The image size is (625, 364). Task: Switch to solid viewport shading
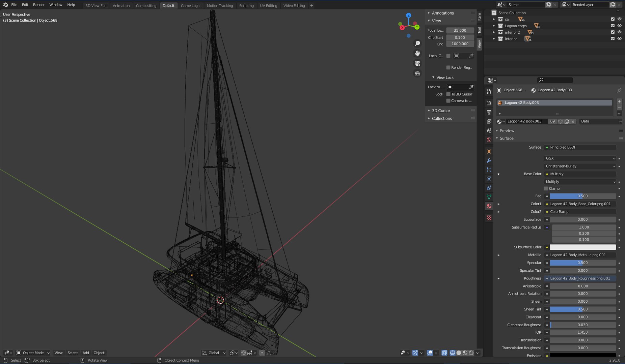pyautogui.click(x=459, y=353)
